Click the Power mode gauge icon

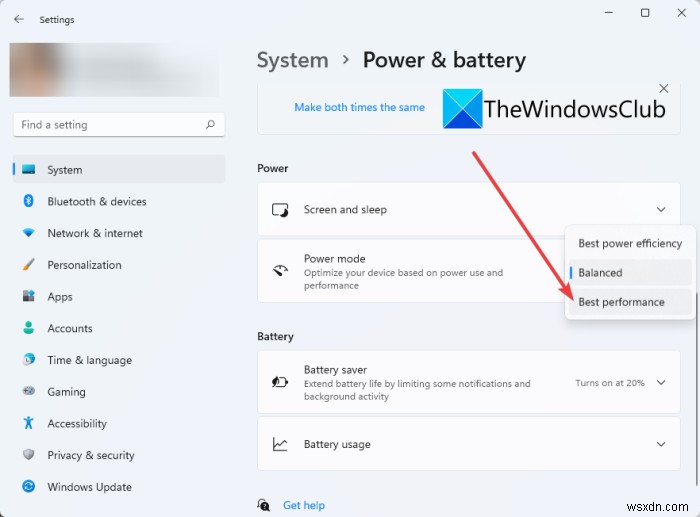[280, 271]
